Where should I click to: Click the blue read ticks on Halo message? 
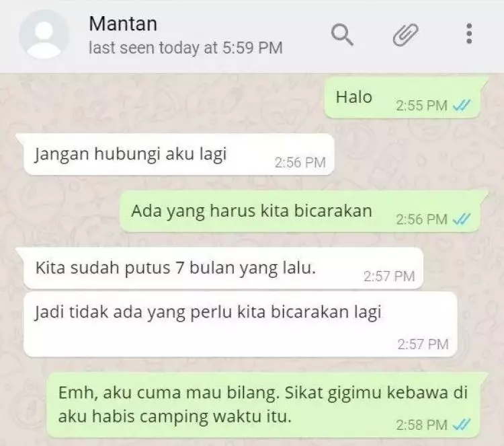point(462,105)
